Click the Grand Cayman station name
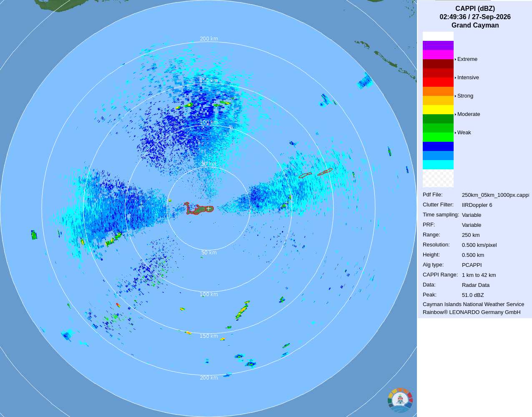 click(x=475, y=25)
